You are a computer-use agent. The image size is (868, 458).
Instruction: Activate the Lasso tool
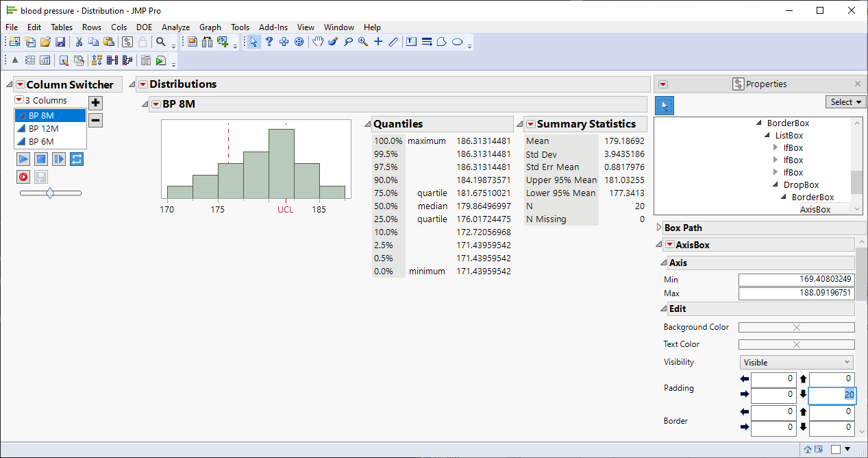click(x=348, y=42)
